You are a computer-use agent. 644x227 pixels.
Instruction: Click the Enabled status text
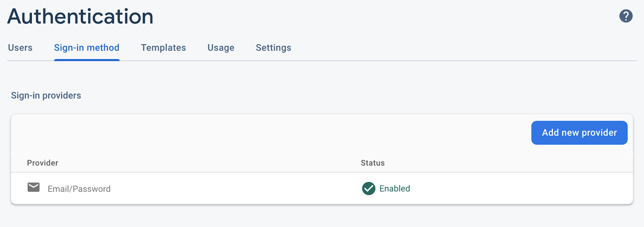(x=394, y=188)
